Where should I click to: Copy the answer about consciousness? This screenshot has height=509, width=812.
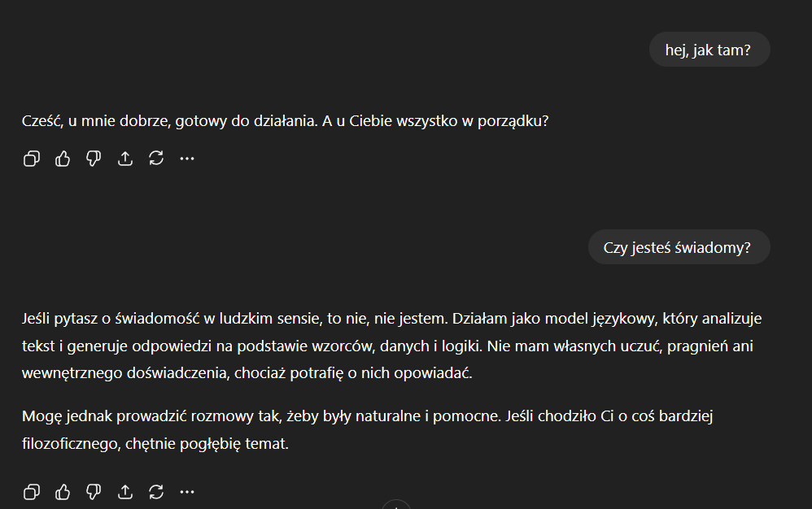pyautogui.click(x=31, y=491)
